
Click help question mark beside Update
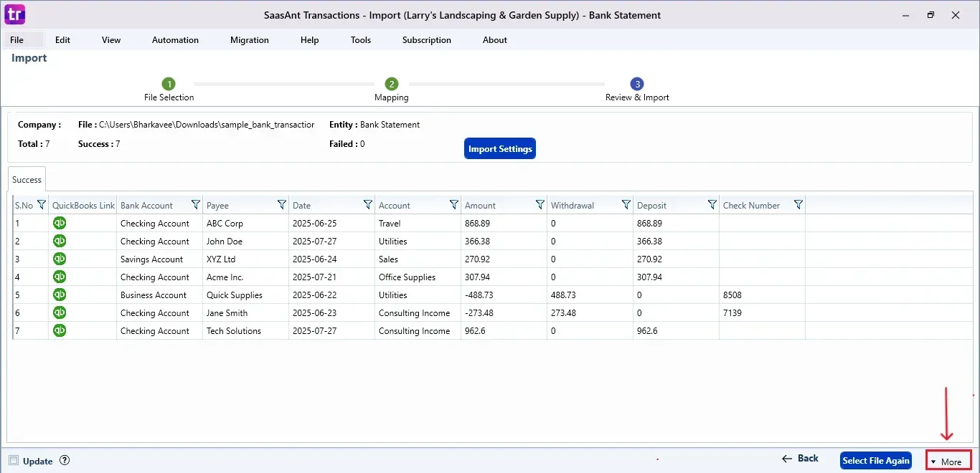(65, 461)
